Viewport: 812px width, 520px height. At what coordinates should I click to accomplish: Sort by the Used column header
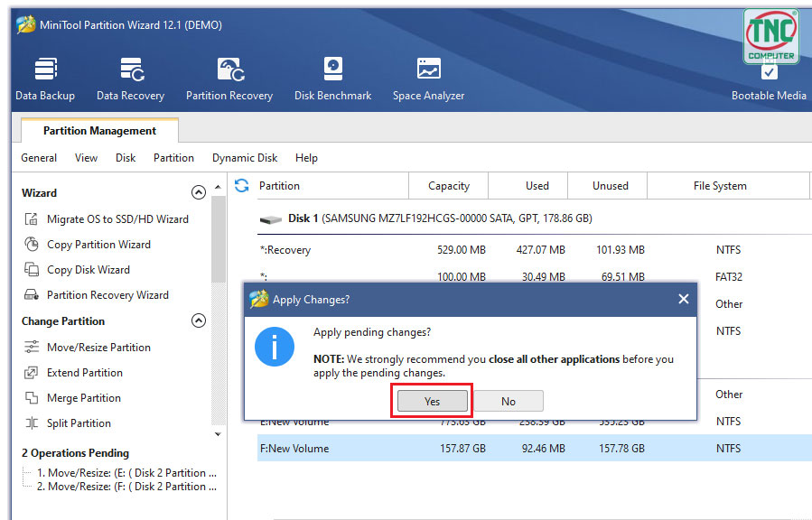527,186
